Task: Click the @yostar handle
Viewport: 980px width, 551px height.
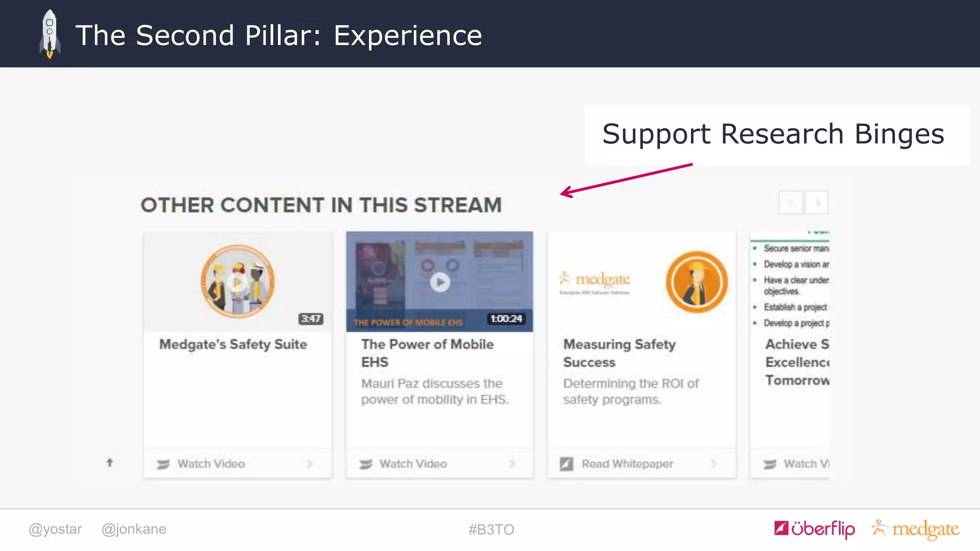Action: click(55, 529)
